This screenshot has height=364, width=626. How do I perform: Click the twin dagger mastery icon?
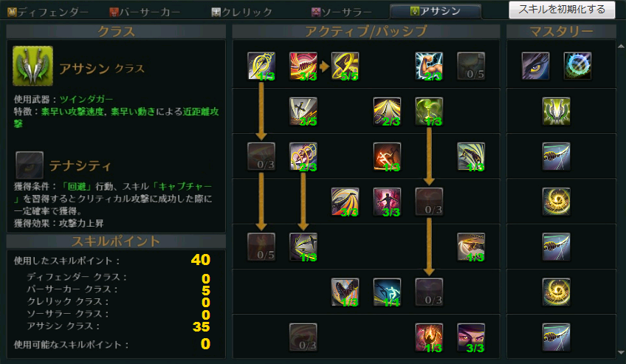(x=557, y=111)
